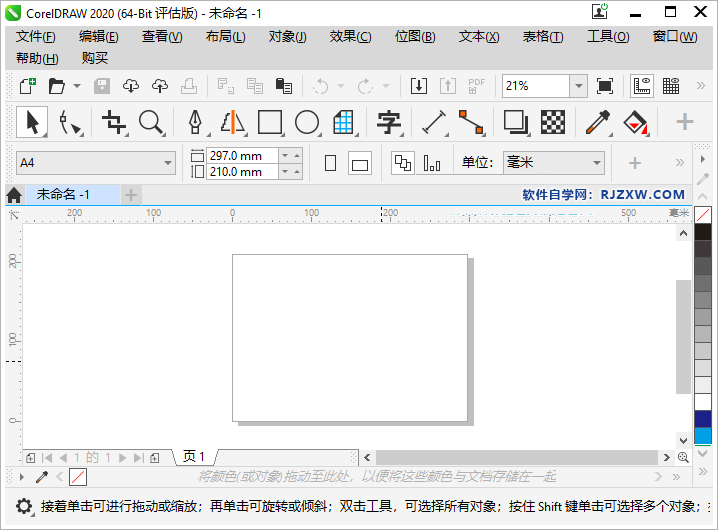
Task: Pick the dark navy blue swatch
Action: tap(703, 419)
